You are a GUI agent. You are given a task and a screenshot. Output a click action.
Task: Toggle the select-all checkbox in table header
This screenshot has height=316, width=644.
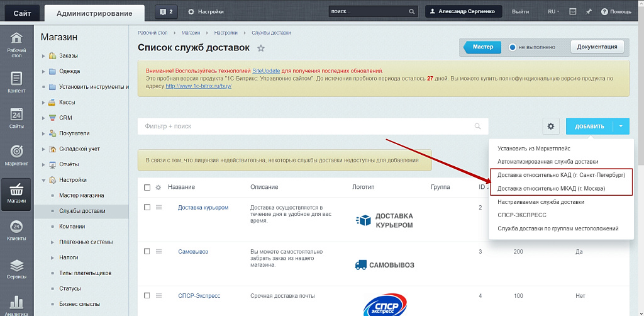tap(147, 187)
